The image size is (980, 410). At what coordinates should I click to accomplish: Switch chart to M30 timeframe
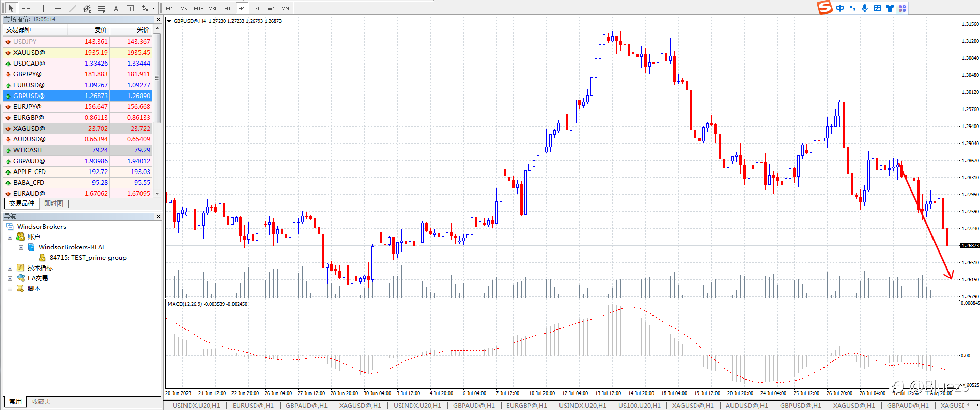[213, 8]
